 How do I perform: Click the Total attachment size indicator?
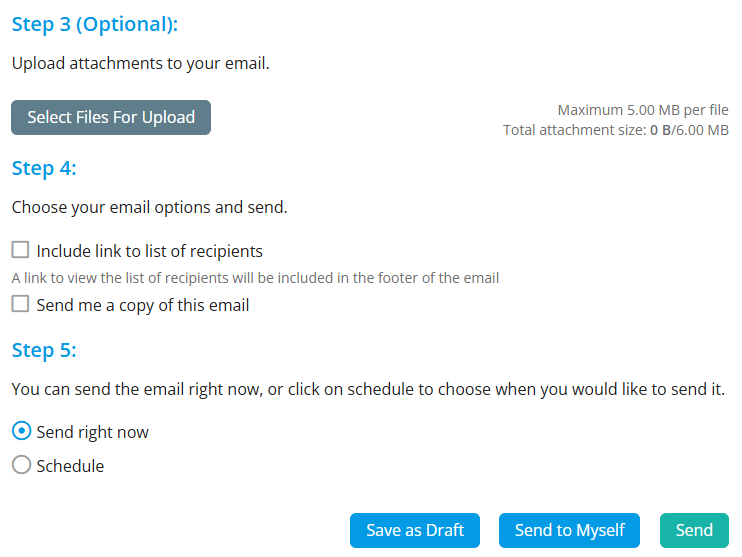click(616, 130)
